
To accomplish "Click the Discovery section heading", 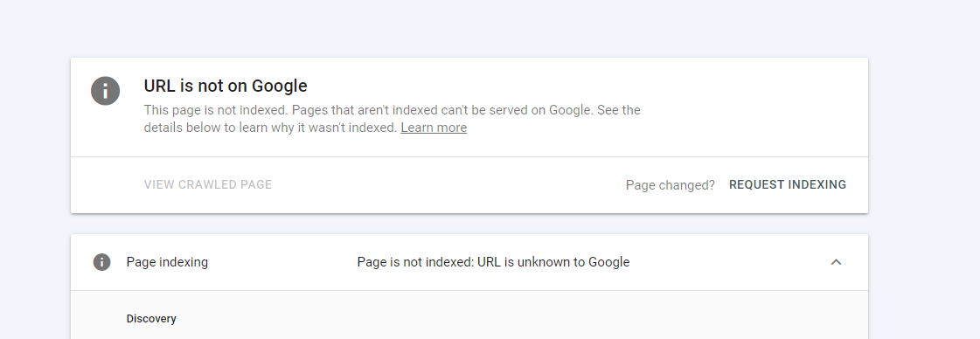I will tap(151, 318).
